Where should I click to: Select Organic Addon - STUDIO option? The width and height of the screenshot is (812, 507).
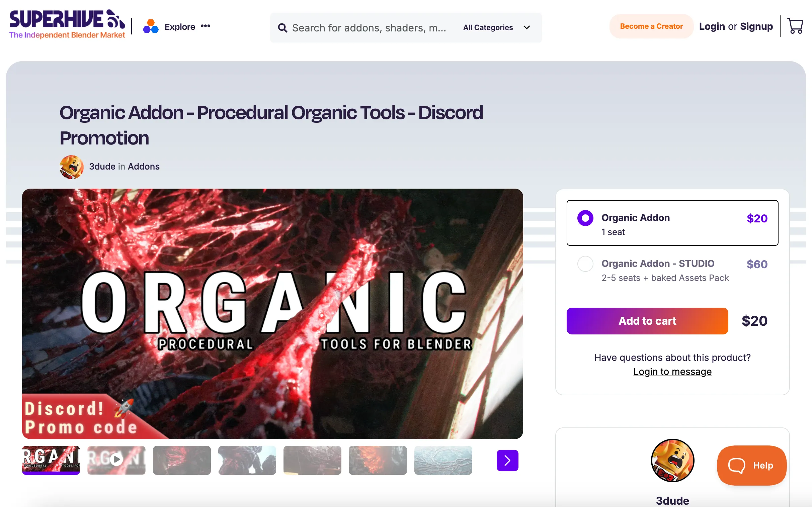[585, 264]
